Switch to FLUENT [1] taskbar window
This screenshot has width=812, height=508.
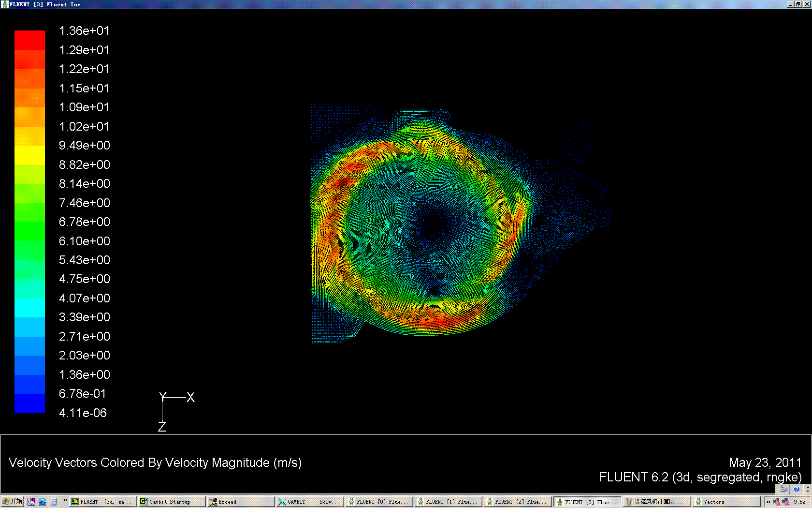point(448,502)
